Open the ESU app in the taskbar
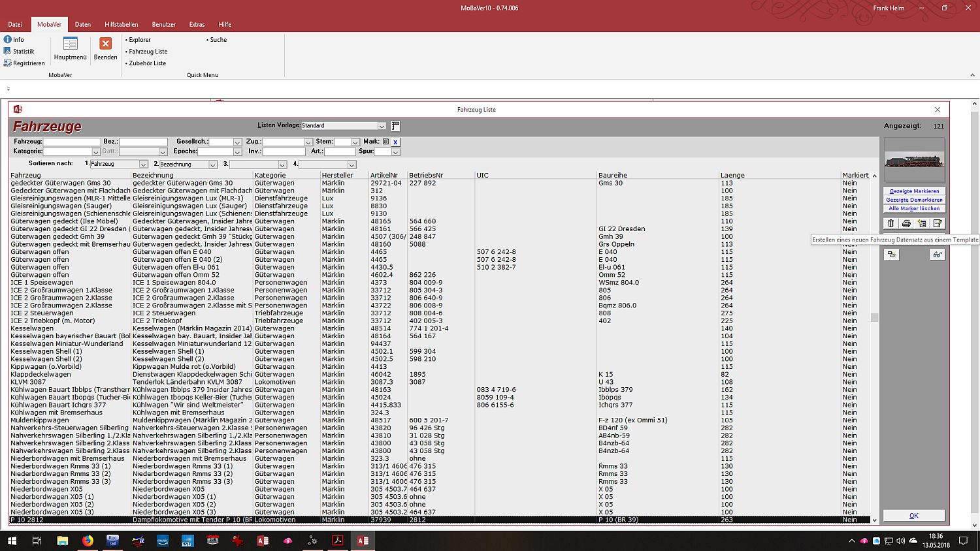980x551 pixels. [188, 541]
